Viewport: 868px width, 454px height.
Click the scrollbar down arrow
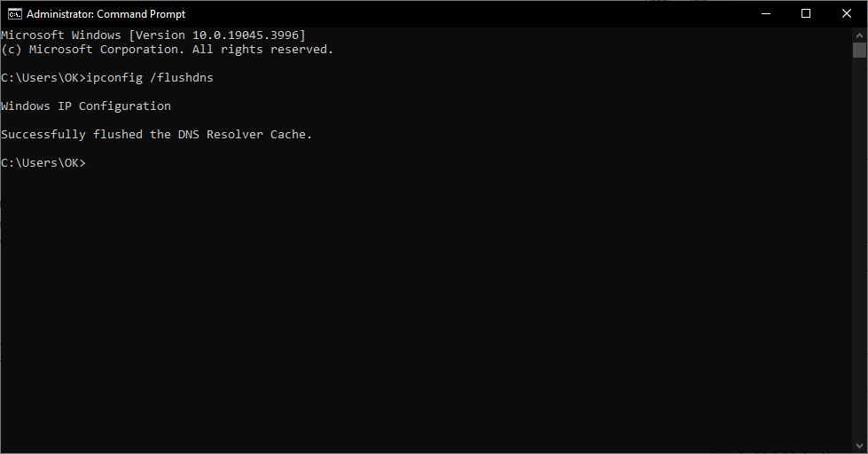(859, 446)
